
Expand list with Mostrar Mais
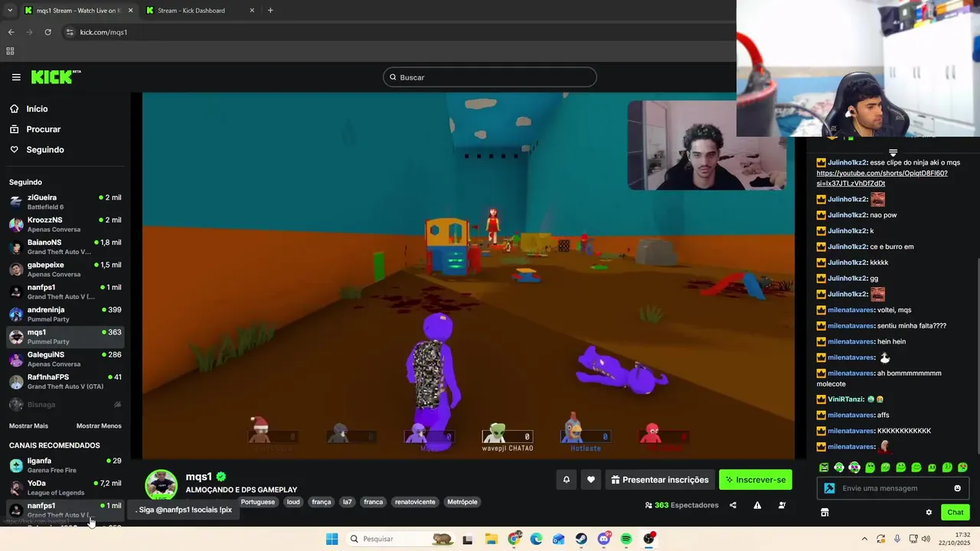point(28,425)
